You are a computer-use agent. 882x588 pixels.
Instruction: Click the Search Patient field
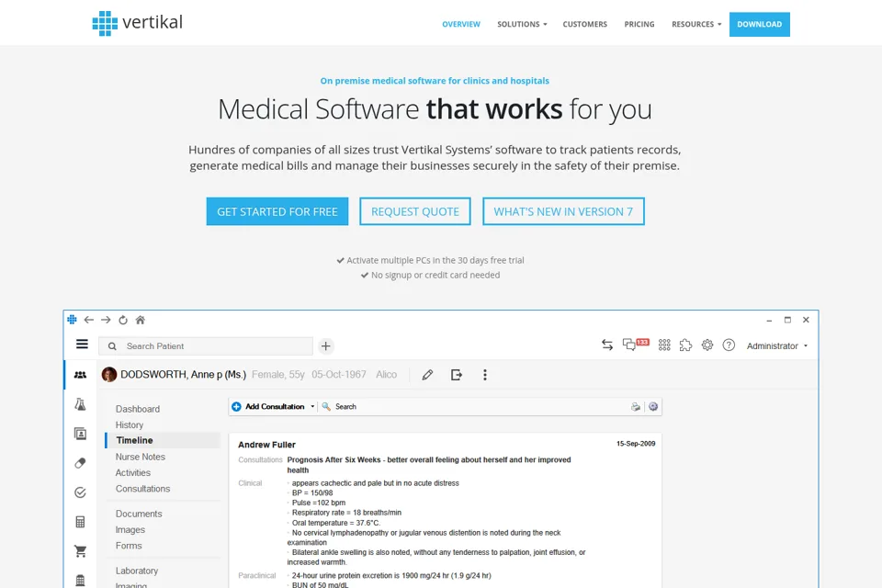pyautogui.click(x=206, y=346)
